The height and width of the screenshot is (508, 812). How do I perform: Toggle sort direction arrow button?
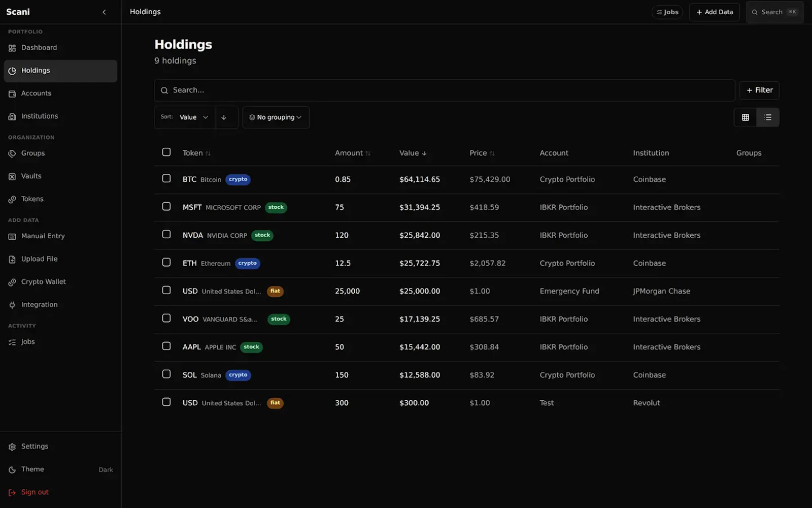pyautogui.click(x=224, y=117)
